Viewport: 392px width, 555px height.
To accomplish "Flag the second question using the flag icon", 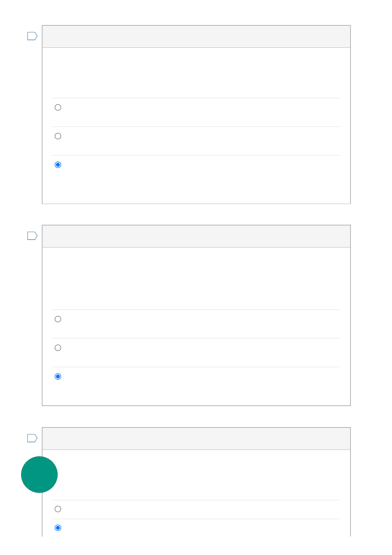I will (32, 236).
